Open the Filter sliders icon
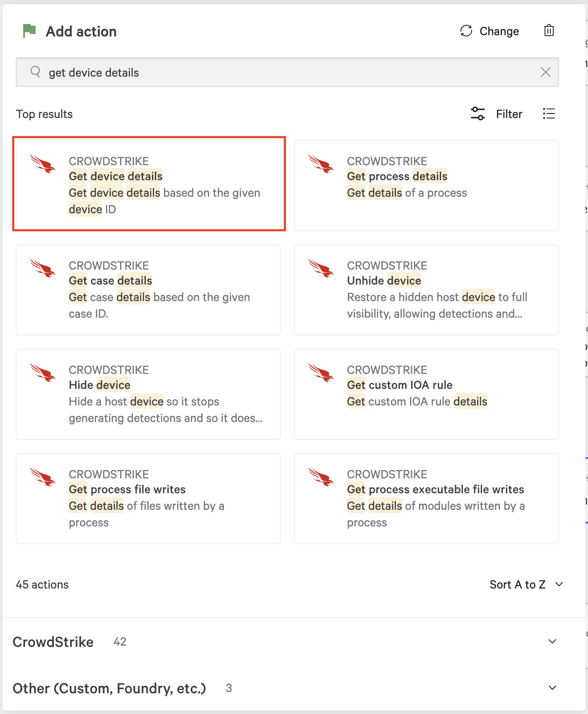 [478, 114]
